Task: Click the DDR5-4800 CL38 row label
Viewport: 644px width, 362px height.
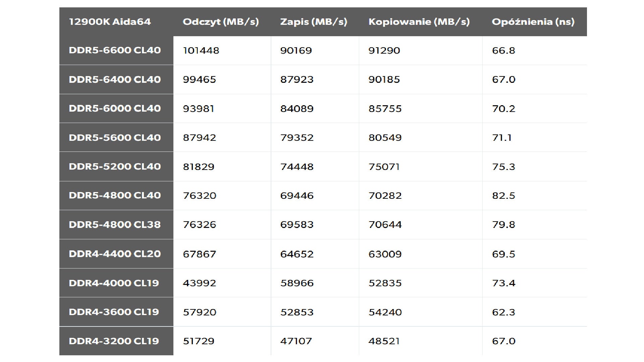Action: pos(115,224)
